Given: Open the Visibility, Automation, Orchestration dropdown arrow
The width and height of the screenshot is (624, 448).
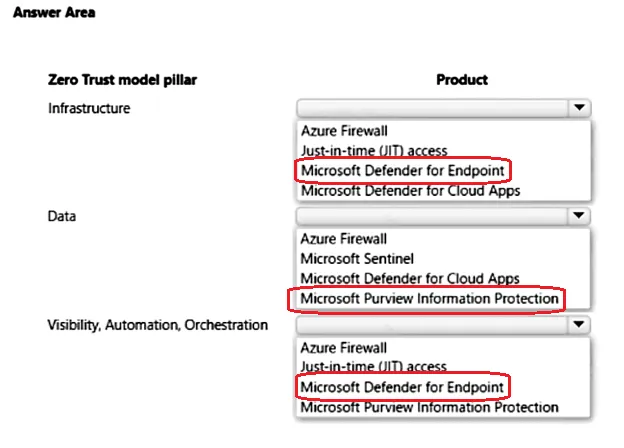Looking at the screenshot, I should 579,324.
